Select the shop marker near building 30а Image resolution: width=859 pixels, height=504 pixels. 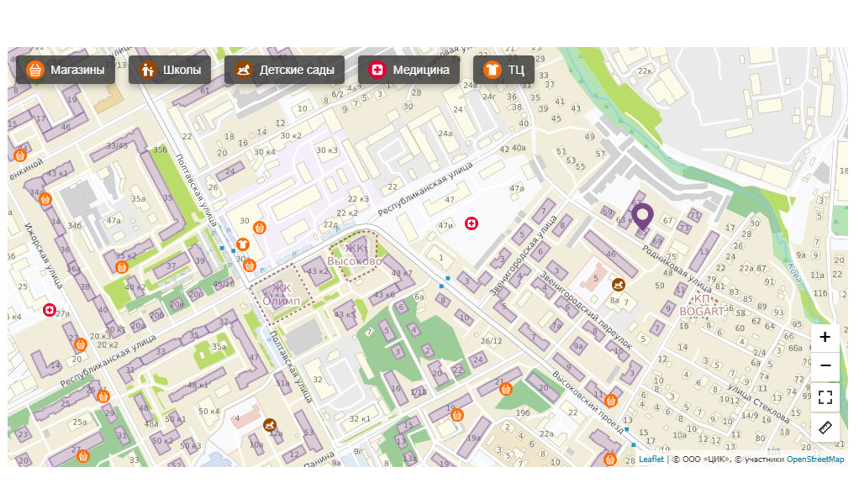point(250,266)
